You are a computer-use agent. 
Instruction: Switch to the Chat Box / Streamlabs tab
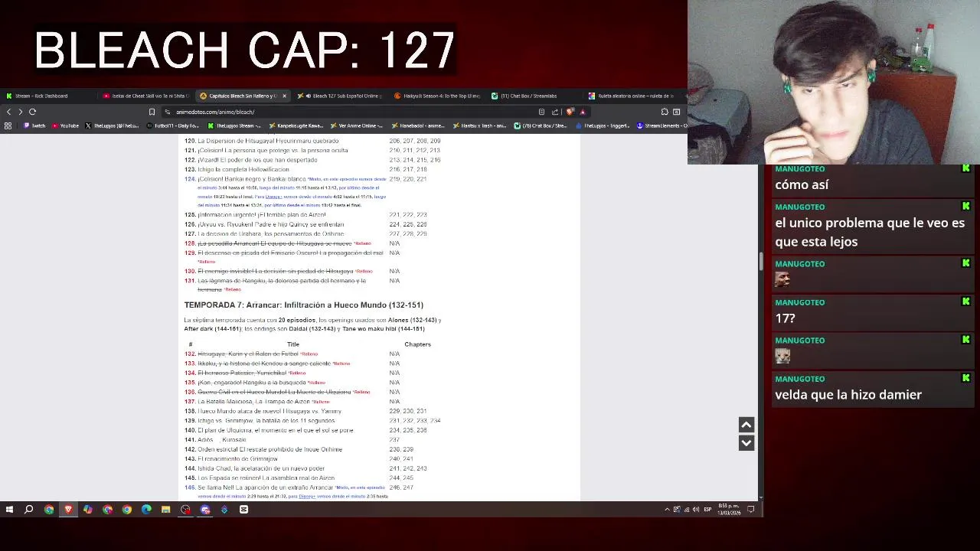click(534, 96)
